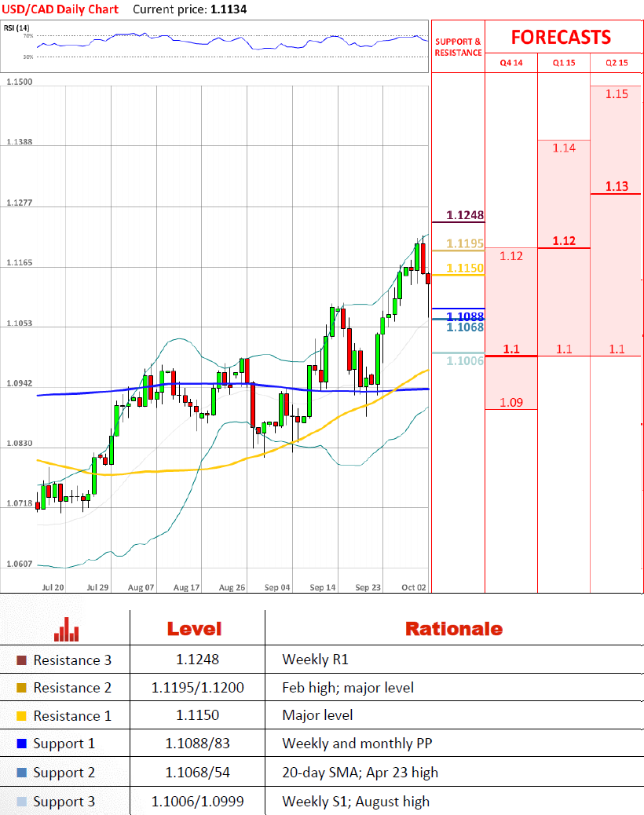Screen dimensions: 644x815
Task: Click the 1.1068 support level label
Action: [x=465, y=327]
